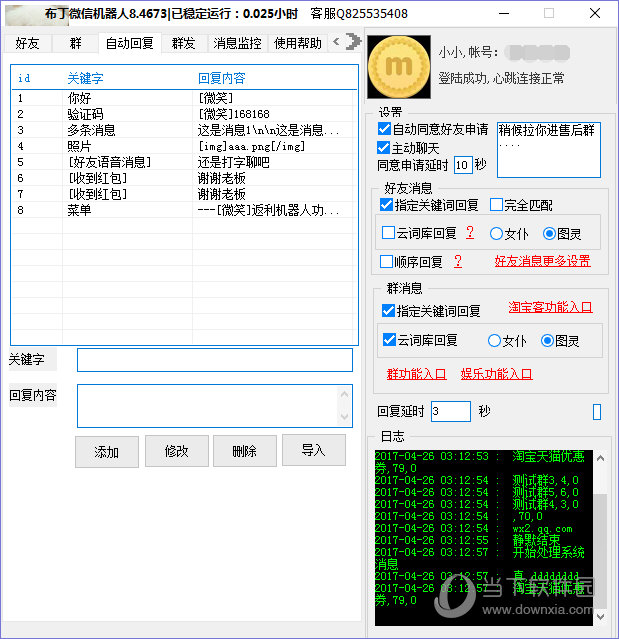Open the 使用帮助 tab
This screenshot has height=639, width=619.
click(298, 43)
